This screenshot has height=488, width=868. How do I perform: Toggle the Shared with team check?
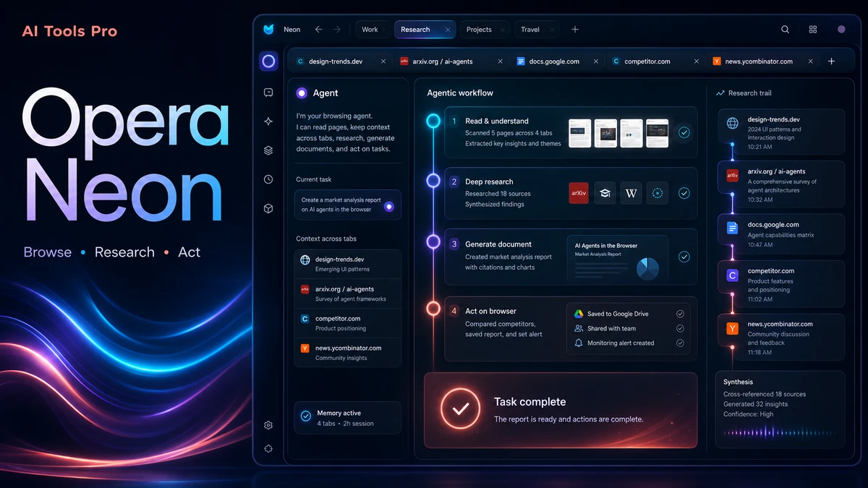pyautogui.click(x=680, y=328)
